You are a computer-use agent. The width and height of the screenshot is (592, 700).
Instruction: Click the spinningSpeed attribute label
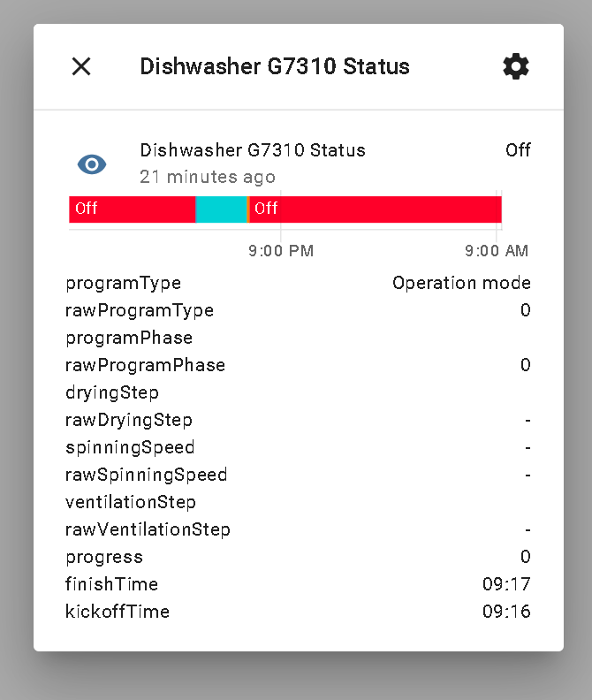[130, 448]
